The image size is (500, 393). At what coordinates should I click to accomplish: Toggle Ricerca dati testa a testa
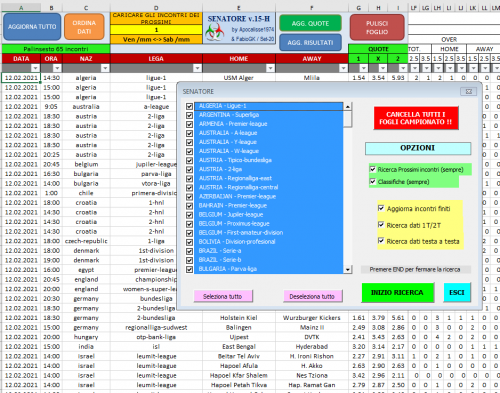(x=381, y=241)
